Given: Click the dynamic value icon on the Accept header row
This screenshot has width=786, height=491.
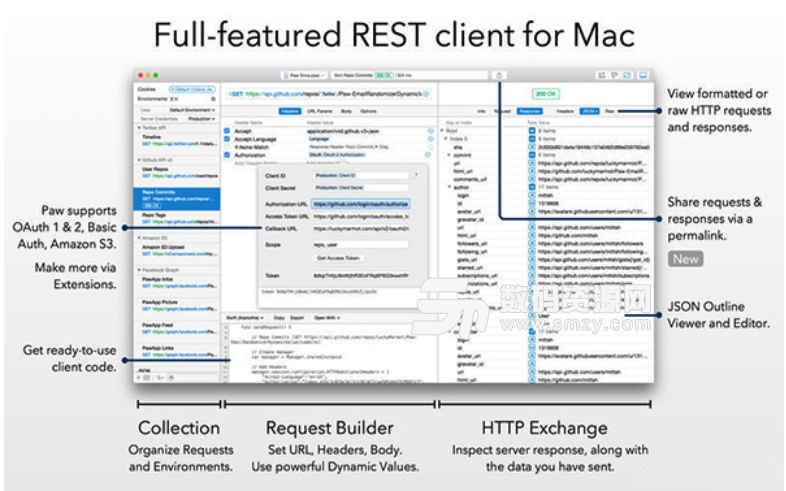Looking at the screenshot, I should [430, 131].
